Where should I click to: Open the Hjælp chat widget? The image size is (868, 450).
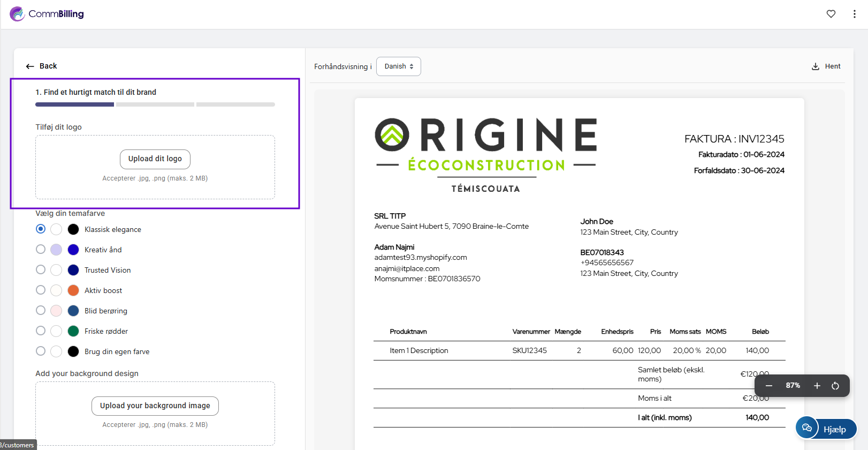(x=826, y=429)
